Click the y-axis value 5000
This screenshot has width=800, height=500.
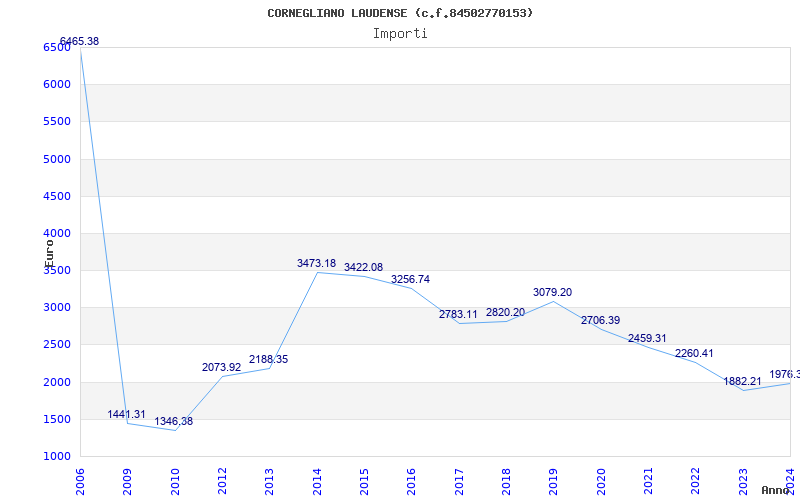pos(57,159)
